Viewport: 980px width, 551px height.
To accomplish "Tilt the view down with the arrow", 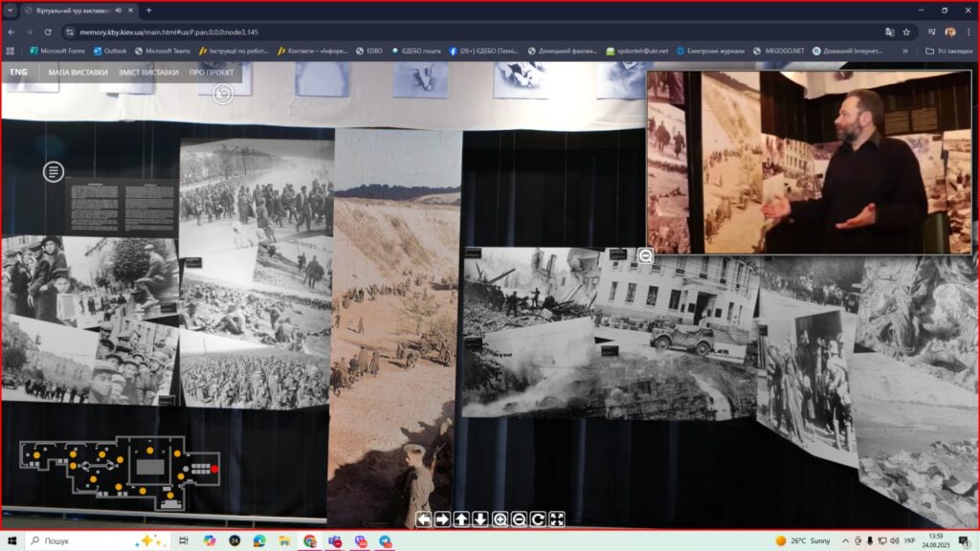I will (x=480, y=519).
